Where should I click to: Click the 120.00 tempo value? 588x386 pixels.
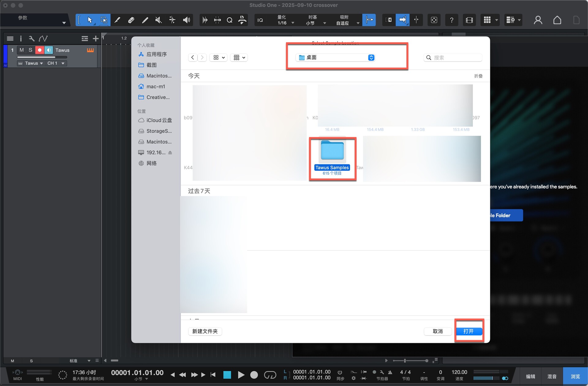tap(459, 372)
